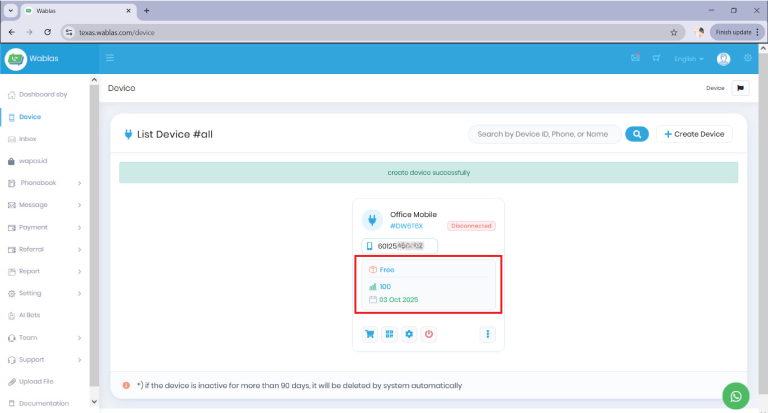The image size is (768, 413).
Task: Toggle the hamburger sidebar menu
Action: (110, 59)
